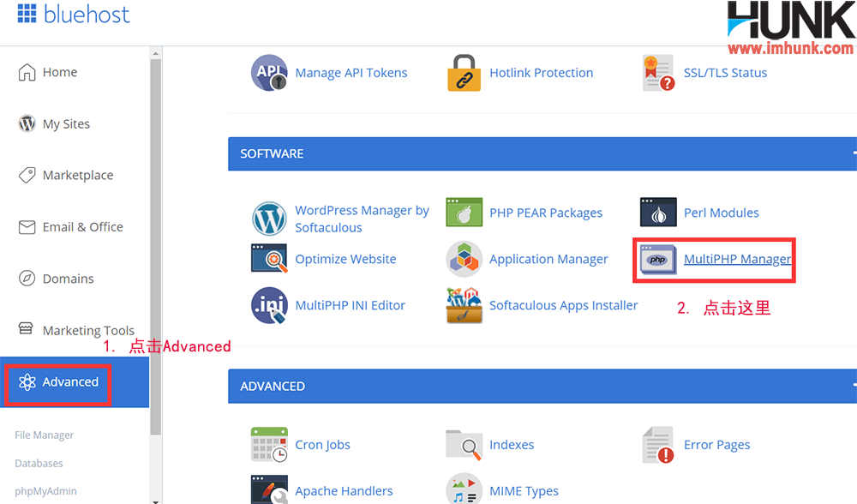Click the WordPress Manager by Softaculous icon

pyautogui.click(x=269, y=218)
